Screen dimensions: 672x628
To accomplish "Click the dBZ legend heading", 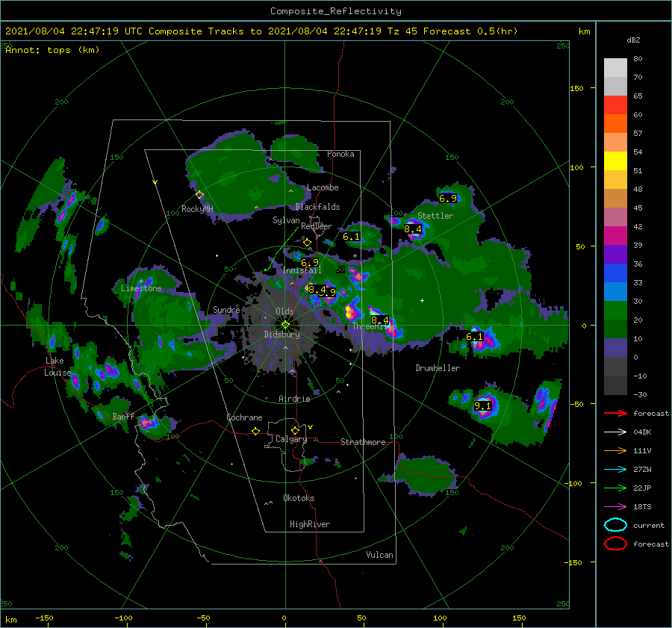I will 633,40.
